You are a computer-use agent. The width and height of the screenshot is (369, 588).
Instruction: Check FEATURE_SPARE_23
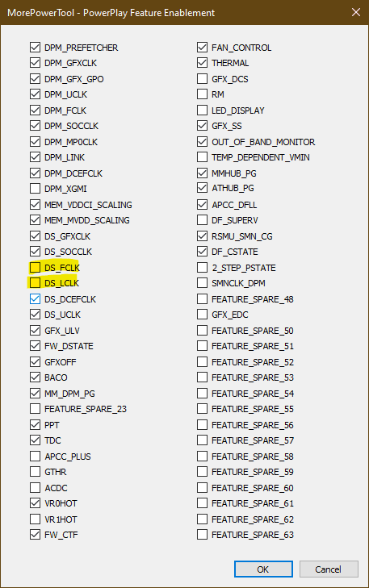coord(35,409)
